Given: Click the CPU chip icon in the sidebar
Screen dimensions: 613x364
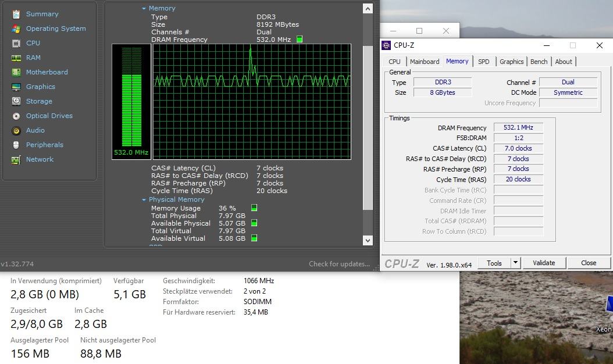Looking at the screenshot, I should click(16, 44).
